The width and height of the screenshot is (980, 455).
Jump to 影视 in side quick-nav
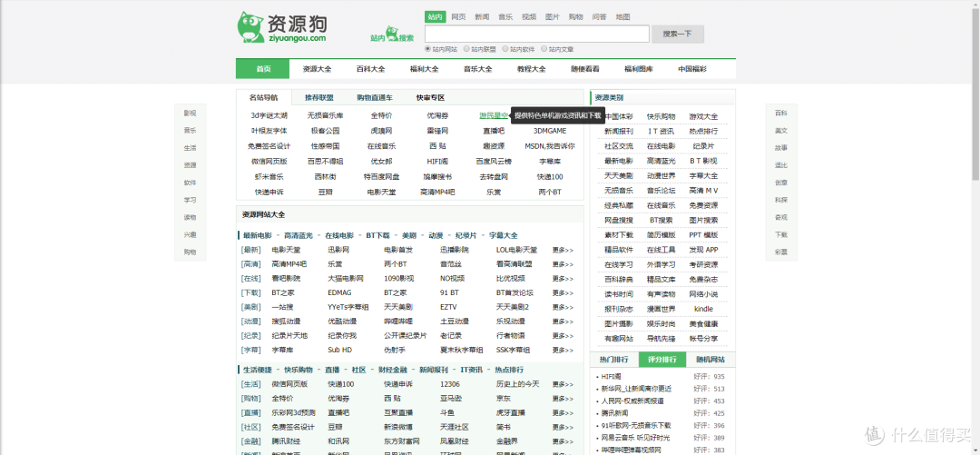[190, 114]
